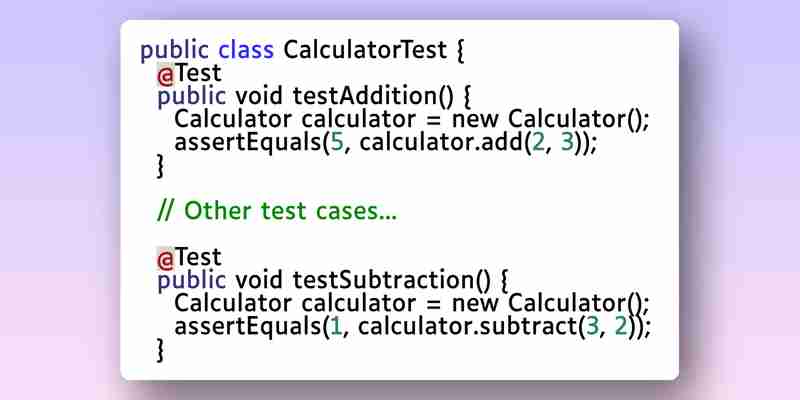Click "public" keyword before class
The height and width of the screenshot is (400, 800).
(x=174, y=51)
